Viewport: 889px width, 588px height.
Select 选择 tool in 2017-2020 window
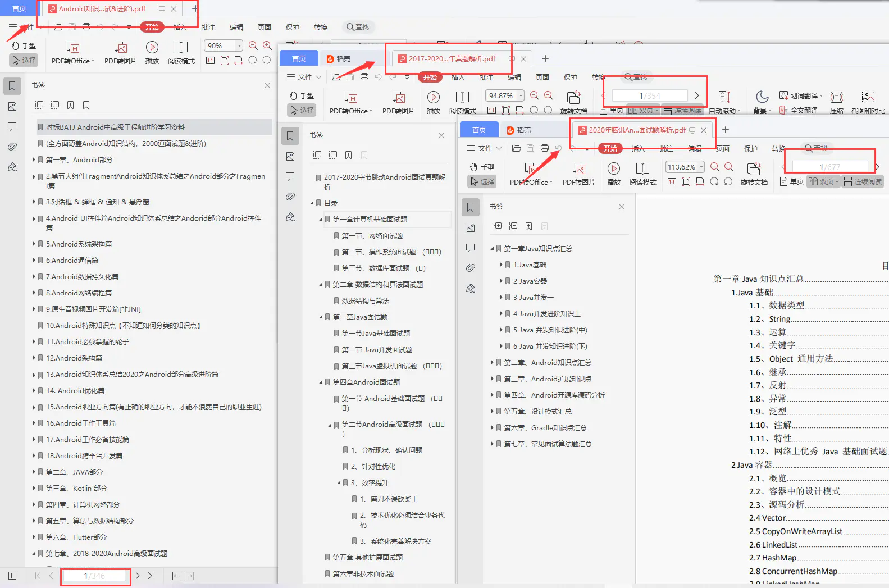point(302,110)
